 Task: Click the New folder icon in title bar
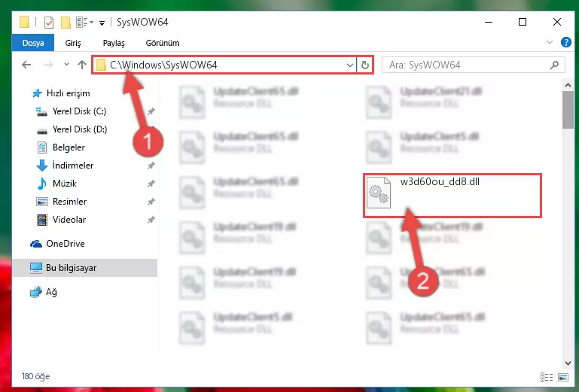[66, 23]
